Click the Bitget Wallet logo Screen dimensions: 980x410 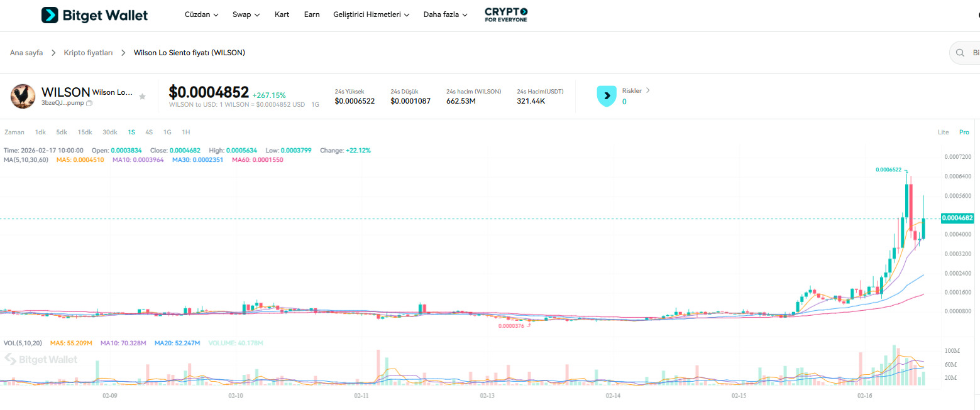(x=93, y=14)
